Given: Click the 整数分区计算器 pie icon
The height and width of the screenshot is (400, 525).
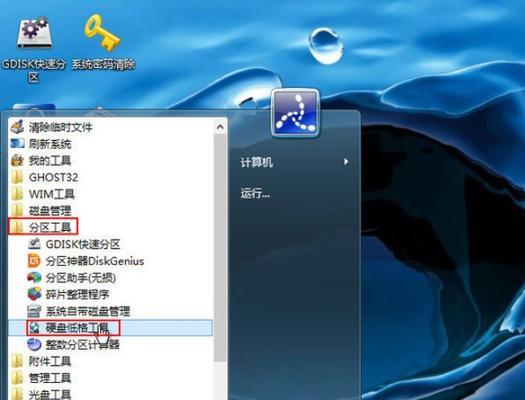Looking at the screenshot, I should (x=34, y=344).
